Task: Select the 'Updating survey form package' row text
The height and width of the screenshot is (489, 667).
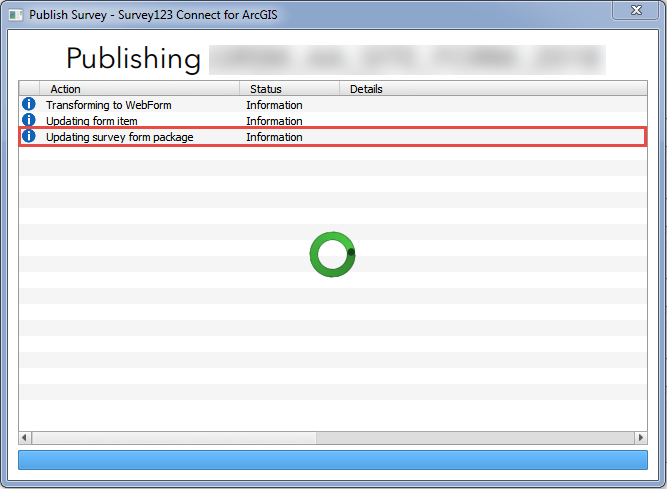Action: (x=120, y=137)
